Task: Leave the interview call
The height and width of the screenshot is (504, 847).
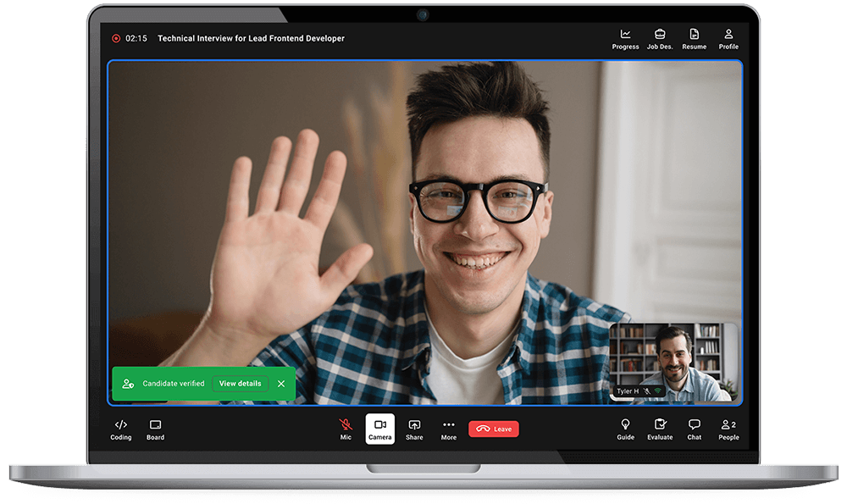Action: (494, 429)
